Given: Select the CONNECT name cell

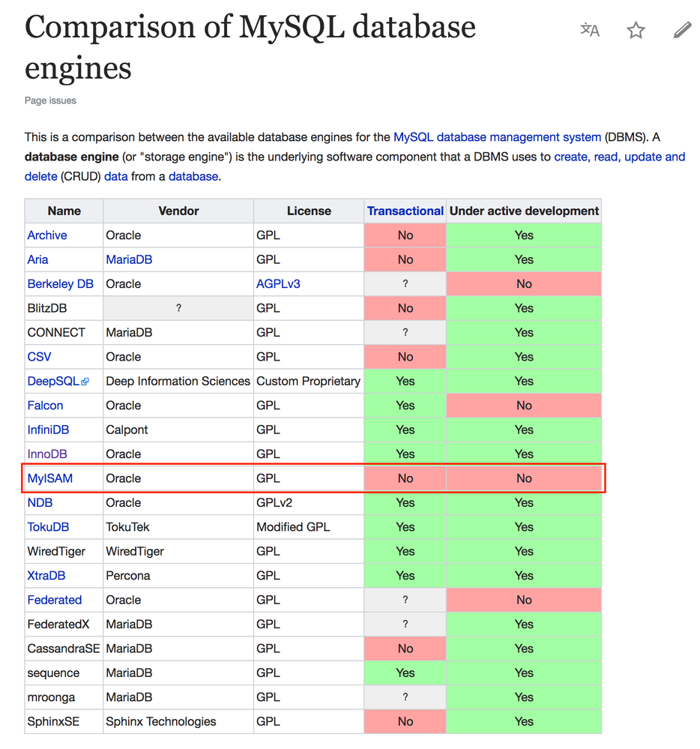Looking at the screenshot, I should (64, 332).
